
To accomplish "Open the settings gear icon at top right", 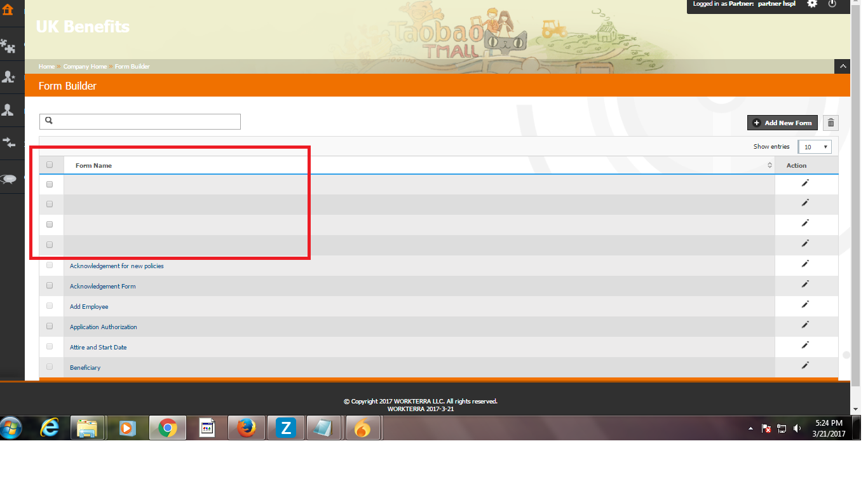I will coord(811,4).
